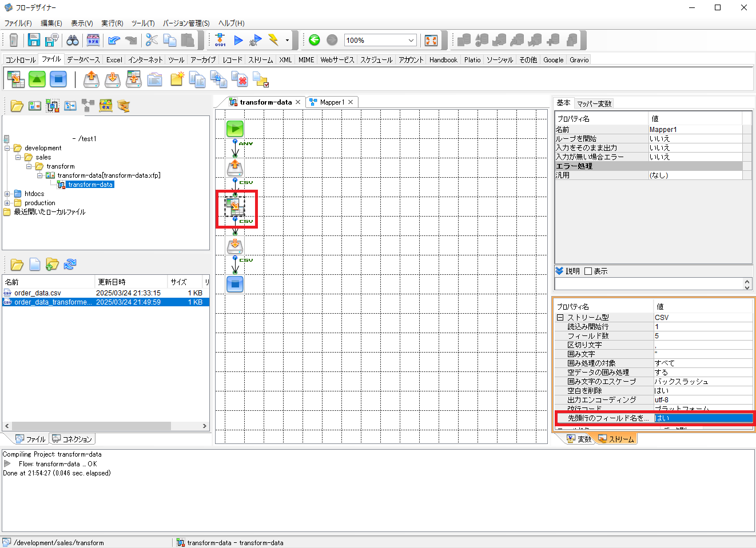756x548 pixels.
Task: Click the open-folder icon in tree toolbar
Action: point(17,106)
